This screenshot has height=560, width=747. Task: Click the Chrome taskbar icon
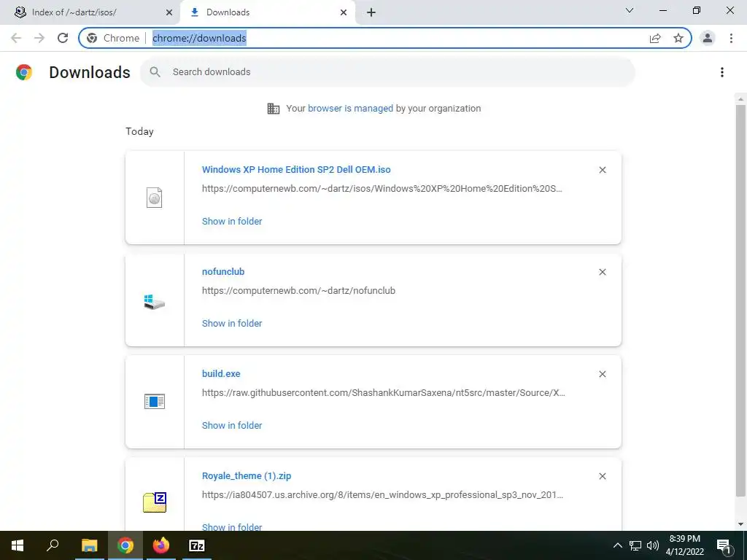(125, 545)
